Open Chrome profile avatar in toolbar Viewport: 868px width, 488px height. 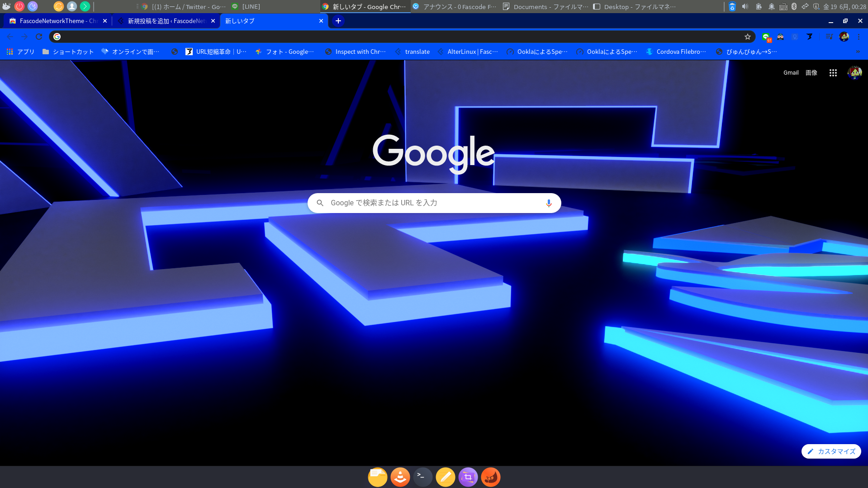click(844, 37)
